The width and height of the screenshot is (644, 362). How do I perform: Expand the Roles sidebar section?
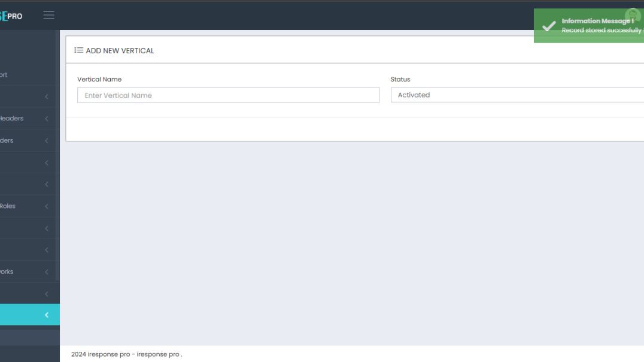24,206
